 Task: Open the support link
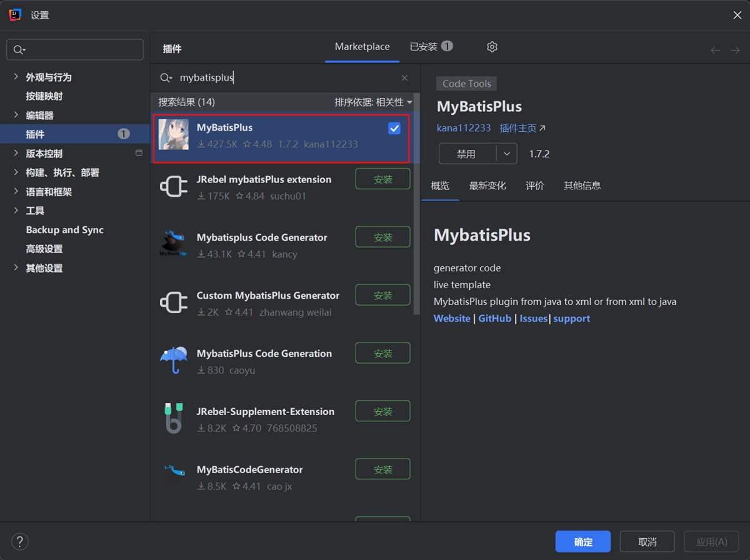point(572,318)
